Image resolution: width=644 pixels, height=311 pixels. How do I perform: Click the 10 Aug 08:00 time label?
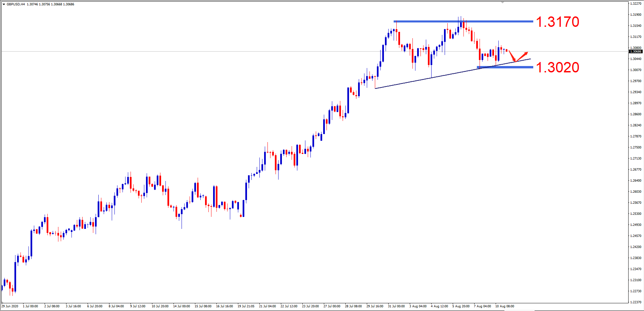tap(505, 306)
